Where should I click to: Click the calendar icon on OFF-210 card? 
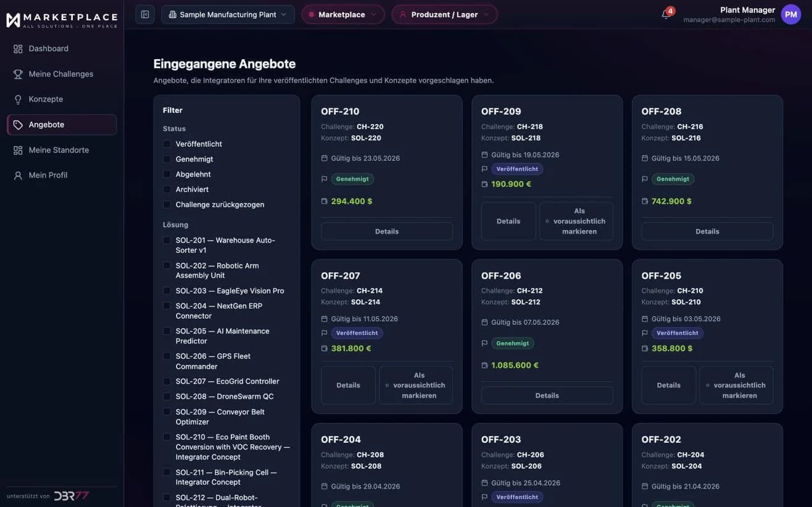pos(325,158)
